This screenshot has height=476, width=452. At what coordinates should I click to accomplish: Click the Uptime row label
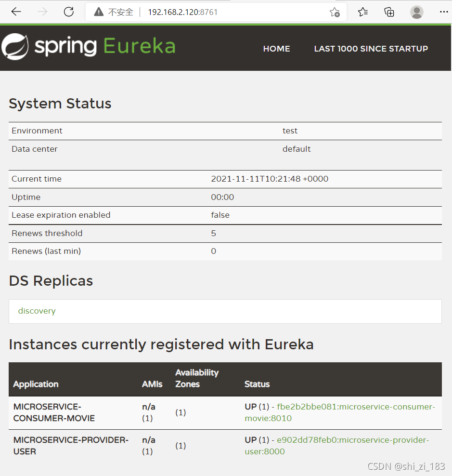tap(26, 198)
